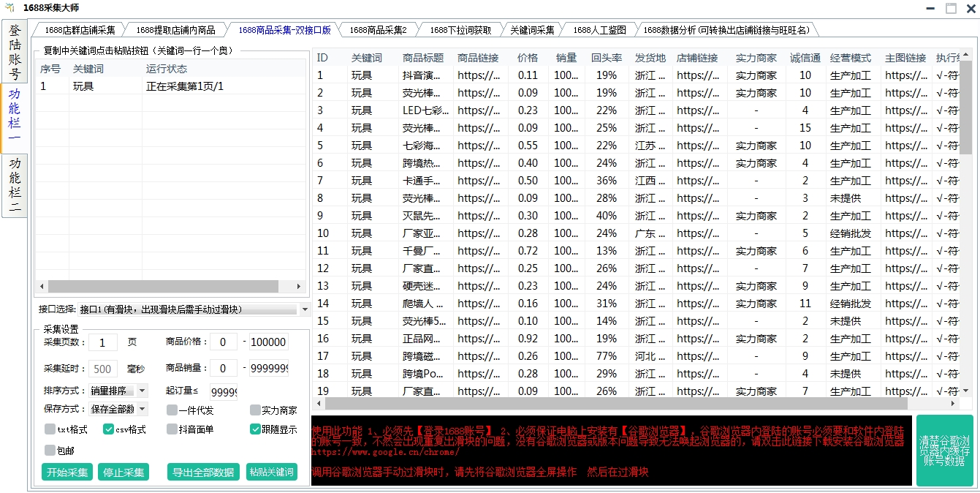Open the 1688下拉词获取 tab
This screenshot has width=980, height=493.
(x=460, y=30)
